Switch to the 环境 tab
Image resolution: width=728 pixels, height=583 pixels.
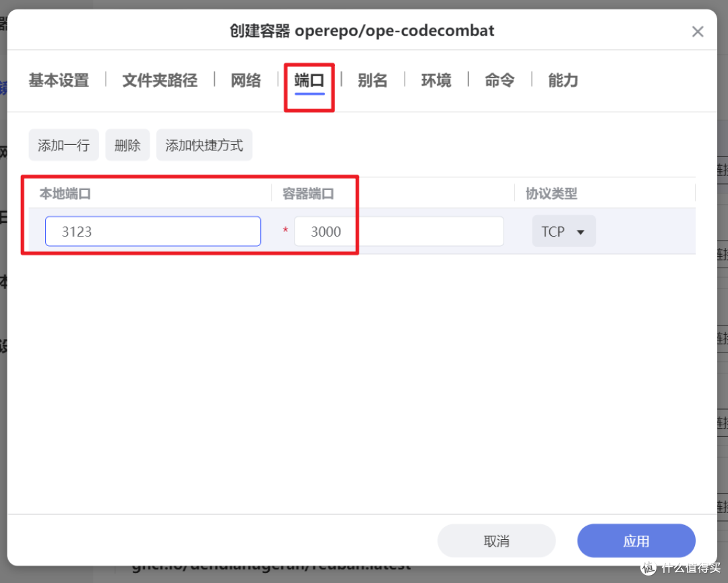click(x=436, y=80)
